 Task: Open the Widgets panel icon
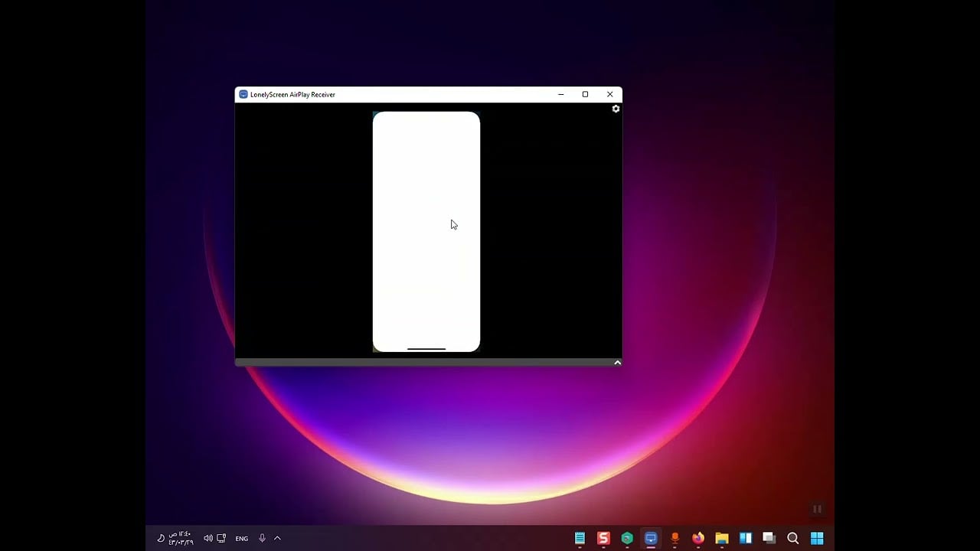click(746, 538)
